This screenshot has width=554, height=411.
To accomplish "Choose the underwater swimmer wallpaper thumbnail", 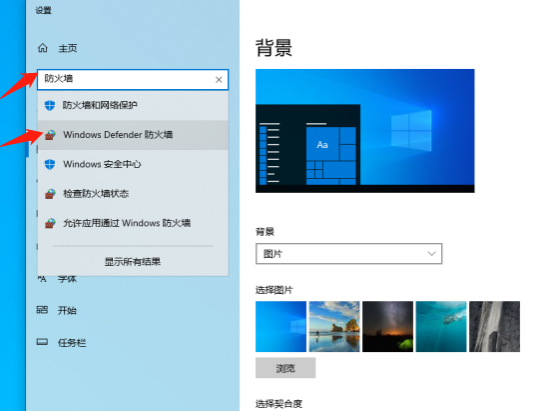I will [x=441, y=327].
